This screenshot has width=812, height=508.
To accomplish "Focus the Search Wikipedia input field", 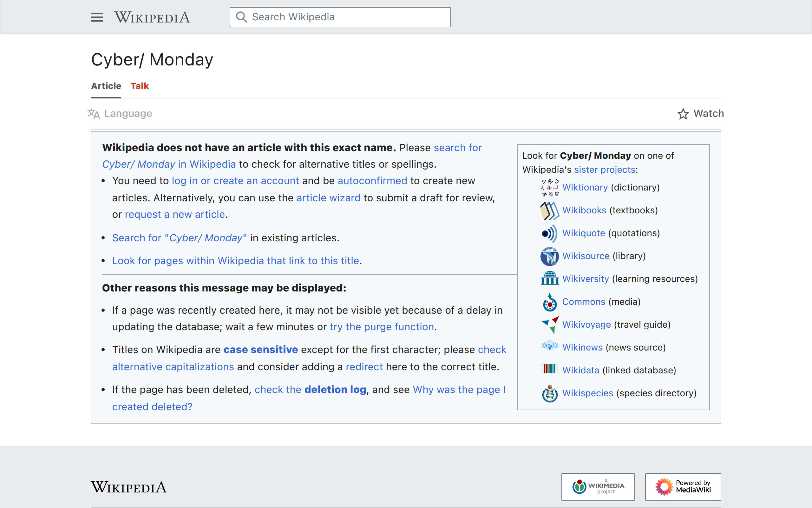I will [x=340, y=17].
